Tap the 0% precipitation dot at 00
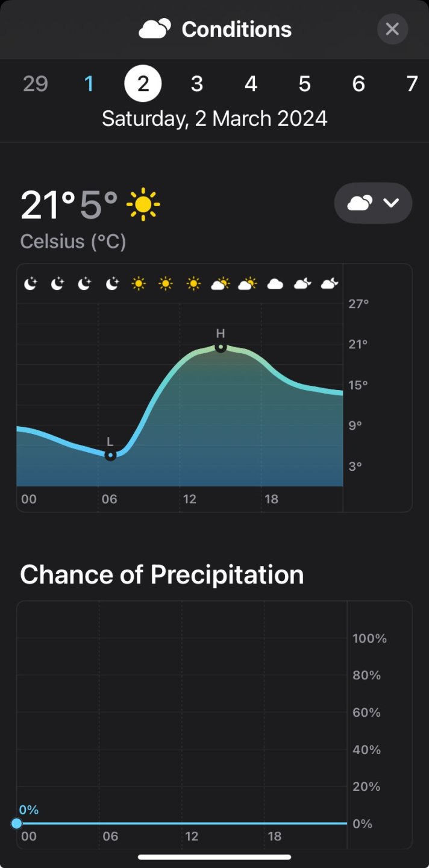Image resolution: width=429 pixels, height=868 pixels. coord(17,823)
